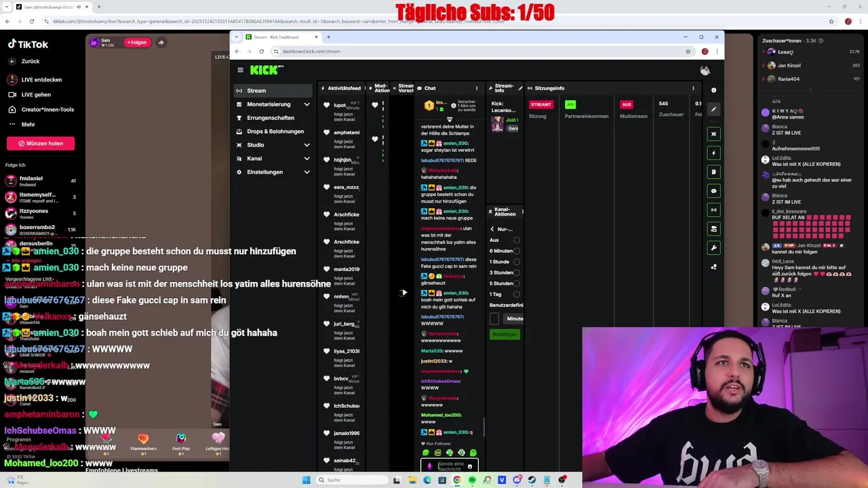Select the 1 Tag radio option
868x488 pixels.
click(x=517, y=294)
